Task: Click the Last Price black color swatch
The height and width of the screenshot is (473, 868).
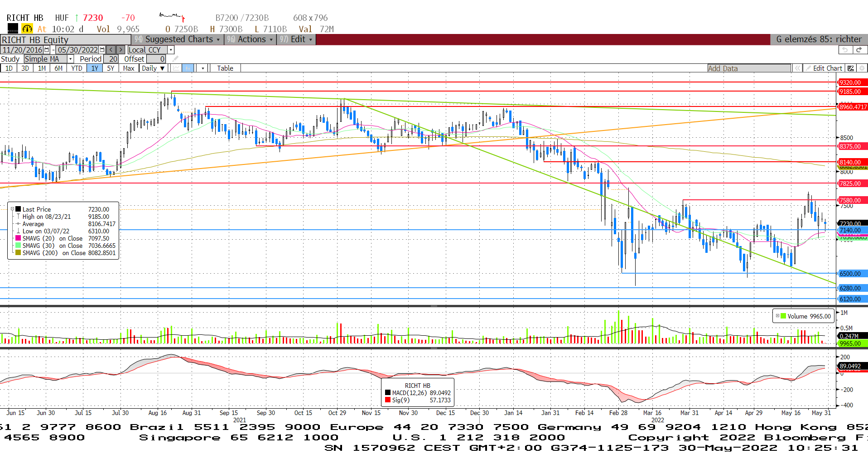Action: (18, 209)
